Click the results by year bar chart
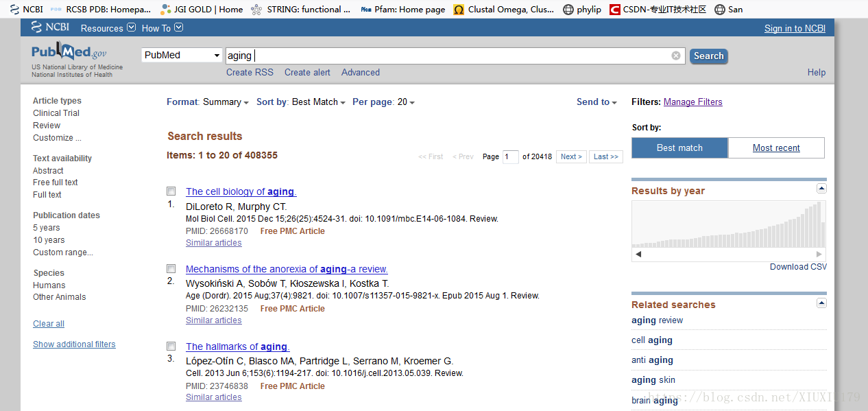868x411 pixels. click(x=729, y=224)
